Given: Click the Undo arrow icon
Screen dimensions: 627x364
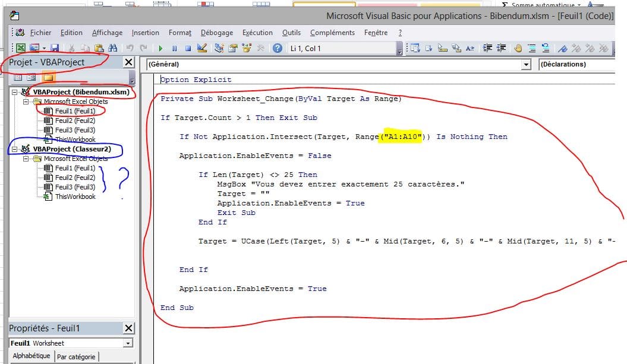Looking at the screenshot, I should (130, 48).
